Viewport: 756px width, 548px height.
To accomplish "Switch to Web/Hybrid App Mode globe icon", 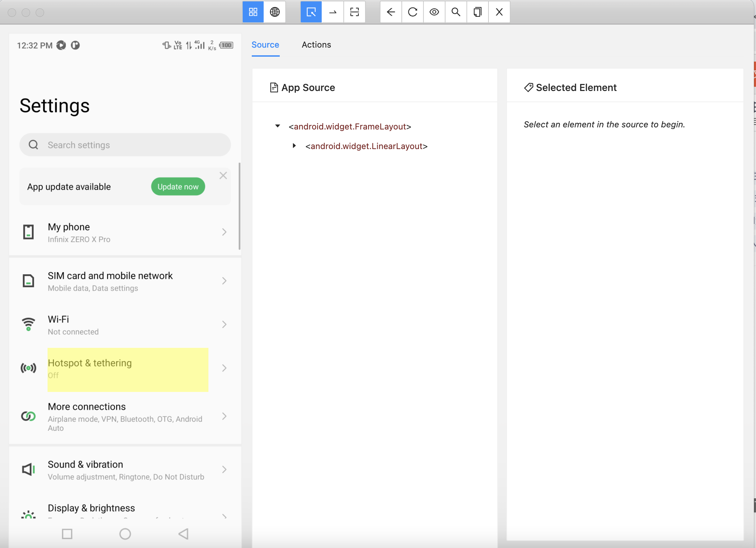I will click(275, 12).
